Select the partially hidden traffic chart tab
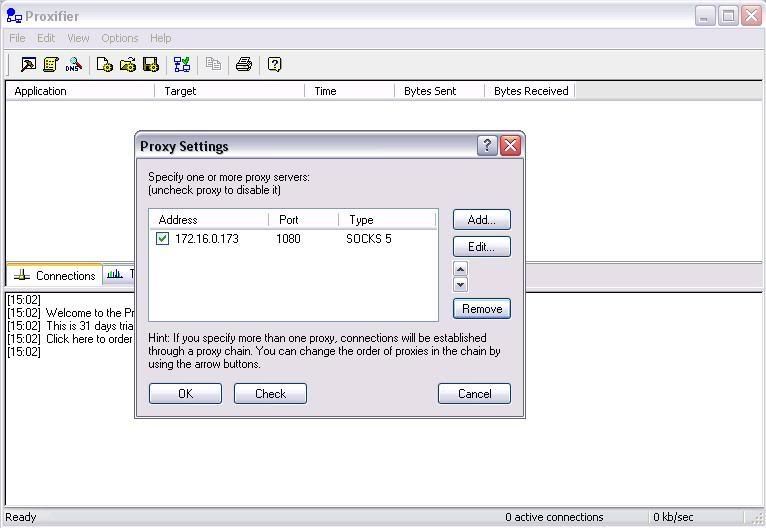 click(x=119, y=275)
